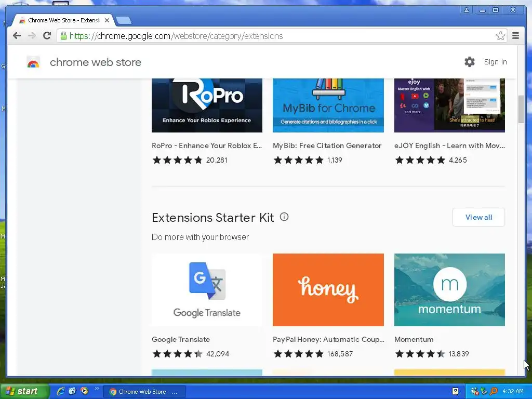Open the RoPro extension thumbnail
This screenshot has height=399, width=532.
tap(207, 105)
